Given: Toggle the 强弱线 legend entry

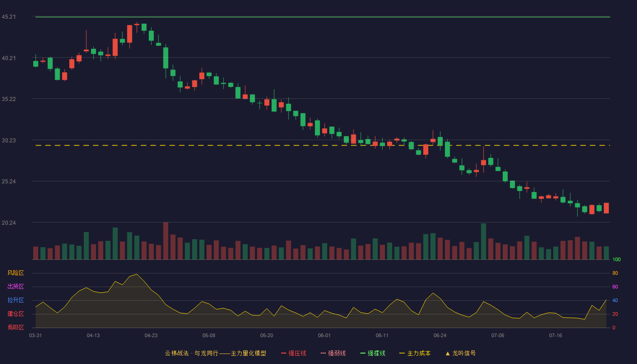Looking at the screenshot, I should pyautogui.click(x=333, y=353).
